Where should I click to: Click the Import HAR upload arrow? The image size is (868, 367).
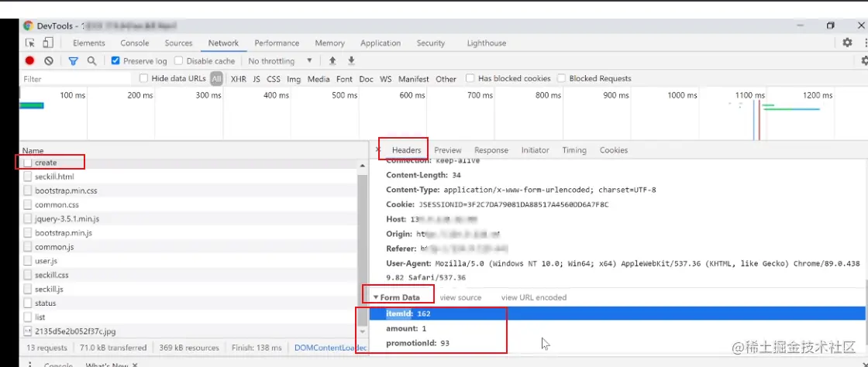332,61
